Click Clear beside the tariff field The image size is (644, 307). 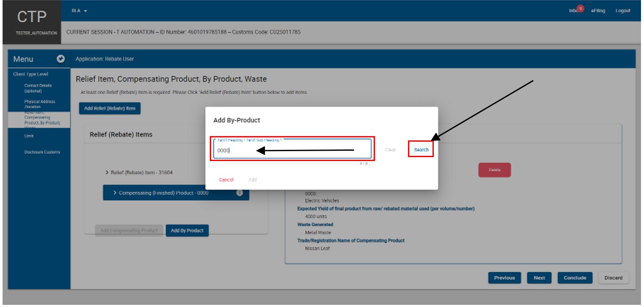coord(390,150)
